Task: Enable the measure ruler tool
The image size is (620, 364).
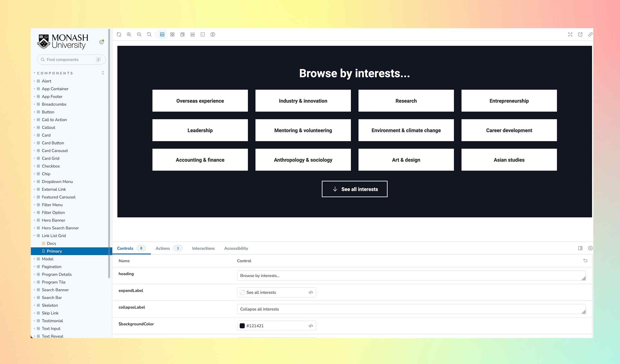Action: pos(192,34)
